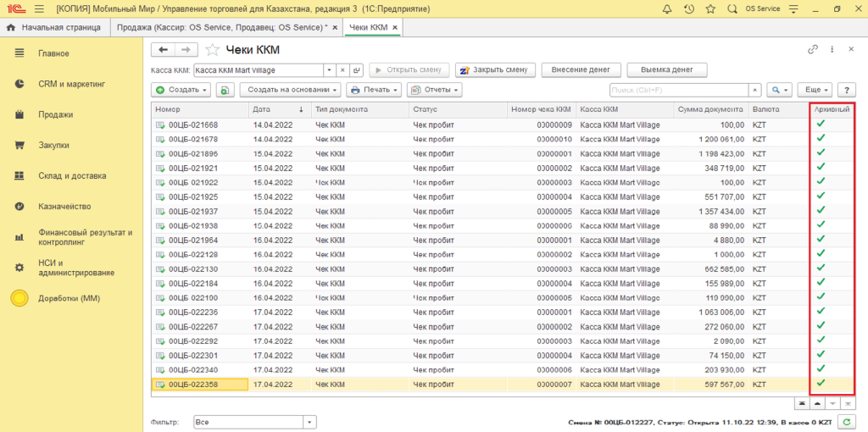Navigate forward with the right arrow
Image resolution: width=868 pixels, height=432 pixels.
(x=186, y=50)
